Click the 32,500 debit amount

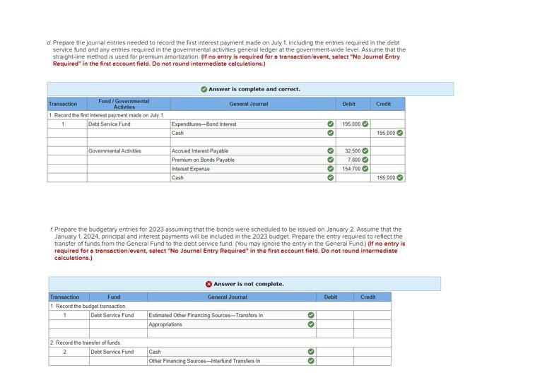coord(353,150)
